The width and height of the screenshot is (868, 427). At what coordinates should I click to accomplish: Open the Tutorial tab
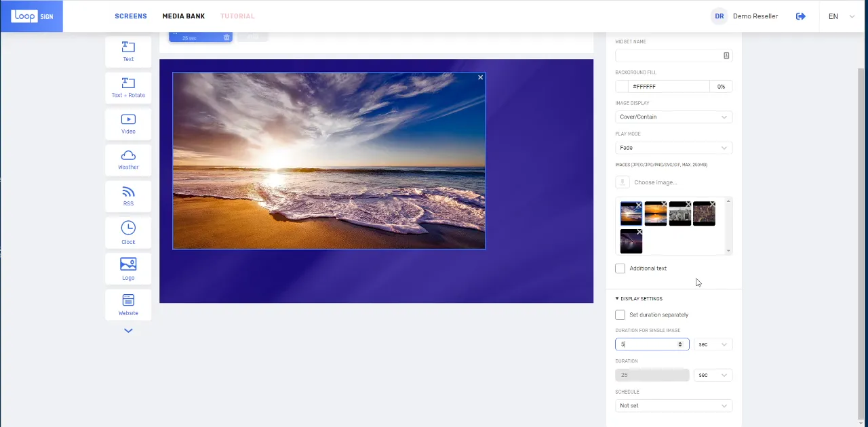pos(237,16)
